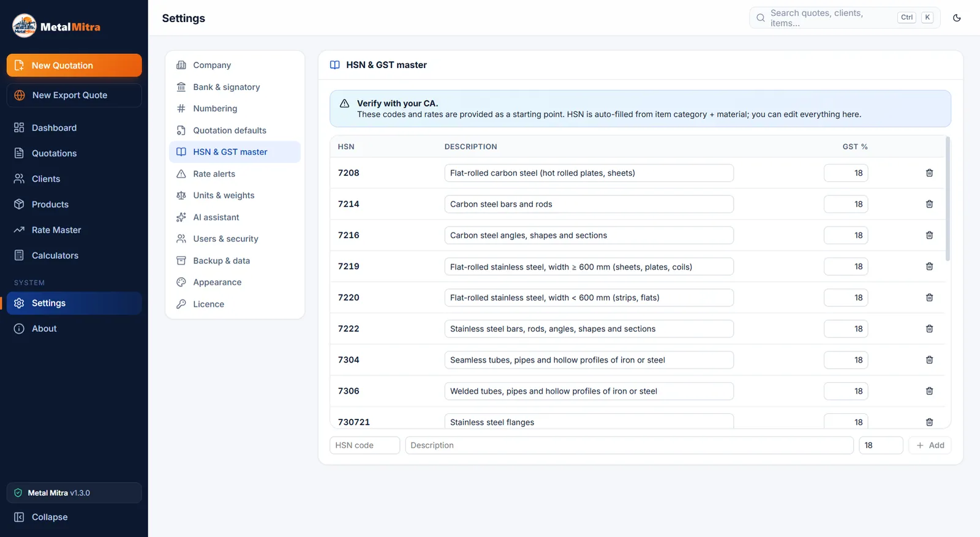Screen dimensions: 980x537
Task: Delete the 7219 stainless steel row
Action: [x=929, y=266]
